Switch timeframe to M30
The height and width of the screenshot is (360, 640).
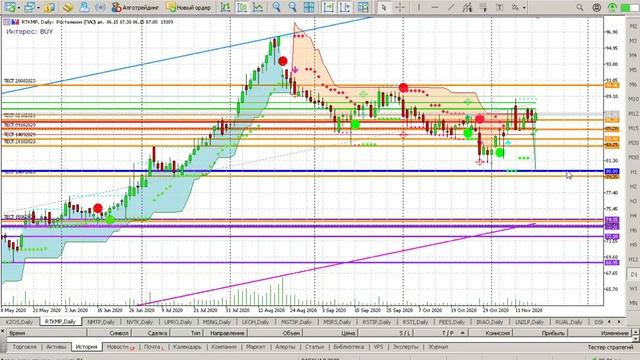click(633, 157)
